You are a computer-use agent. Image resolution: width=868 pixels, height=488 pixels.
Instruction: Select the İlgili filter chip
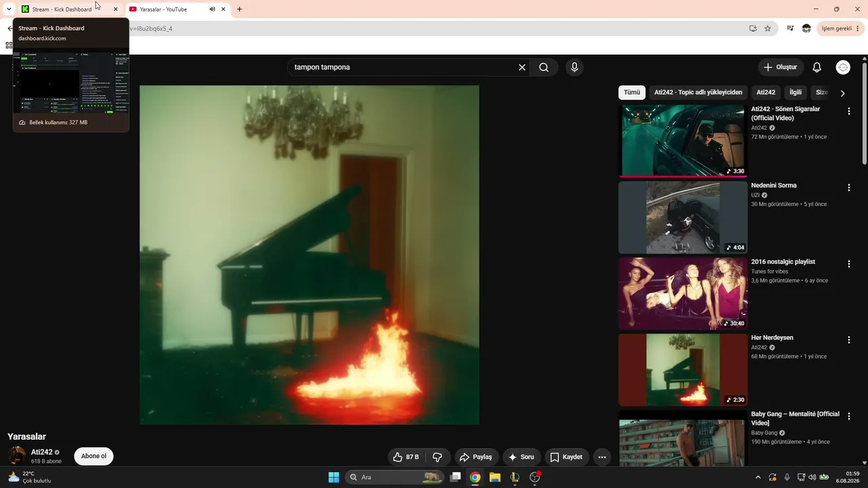pyautogui.click(x=795, y=92)
